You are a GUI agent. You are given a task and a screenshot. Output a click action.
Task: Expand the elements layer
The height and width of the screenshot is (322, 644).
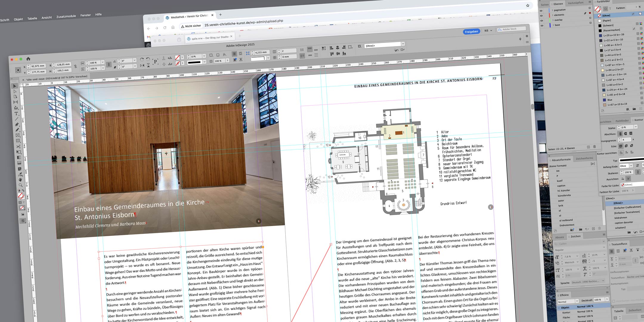(x=552, y=15)
